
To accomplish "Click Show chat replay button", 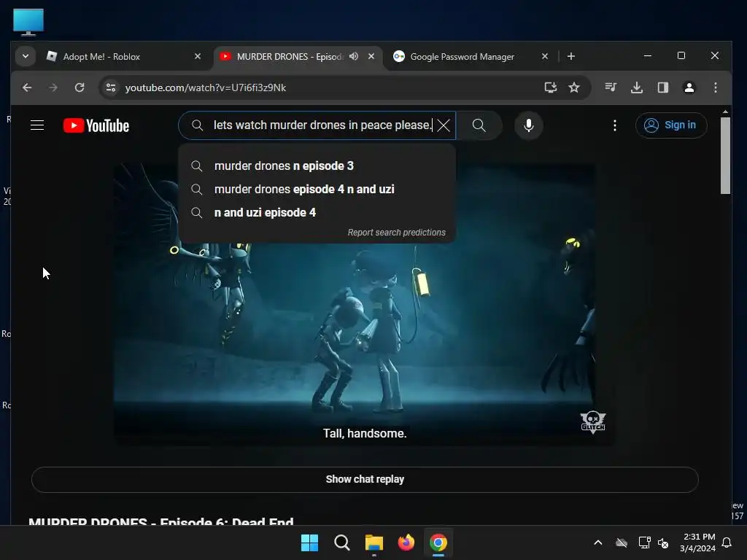I will (x=365, y=480).
